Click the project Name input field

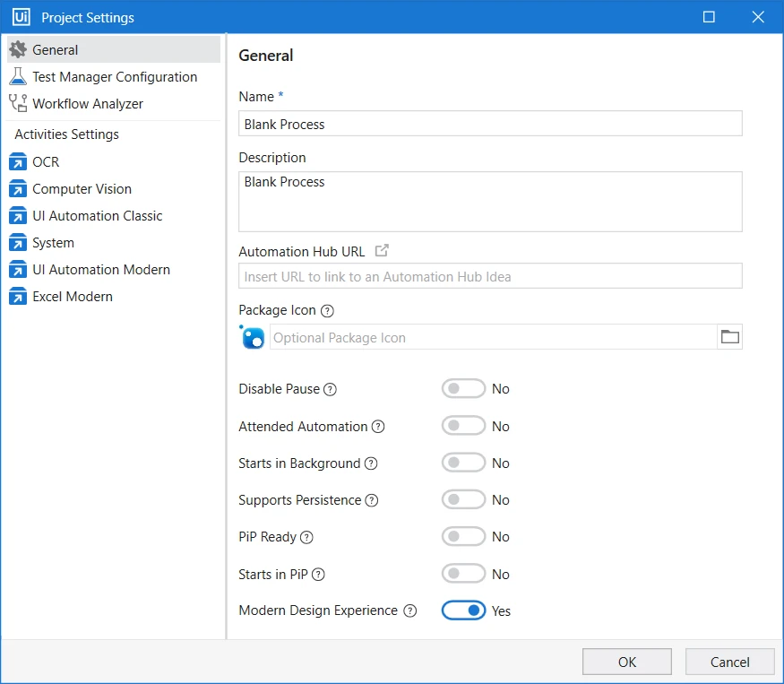(x=490, y=124)
